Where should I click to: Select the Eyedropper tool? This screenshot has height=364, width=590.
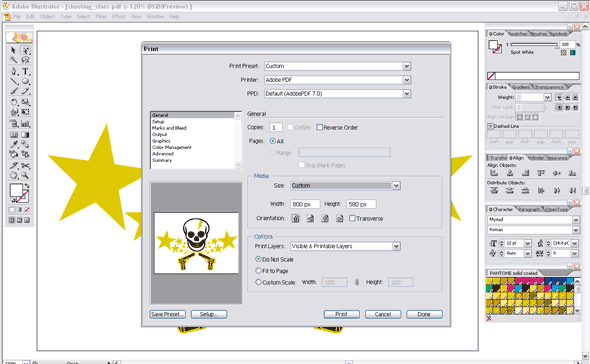pyautogui.click(x=13, y=144)
